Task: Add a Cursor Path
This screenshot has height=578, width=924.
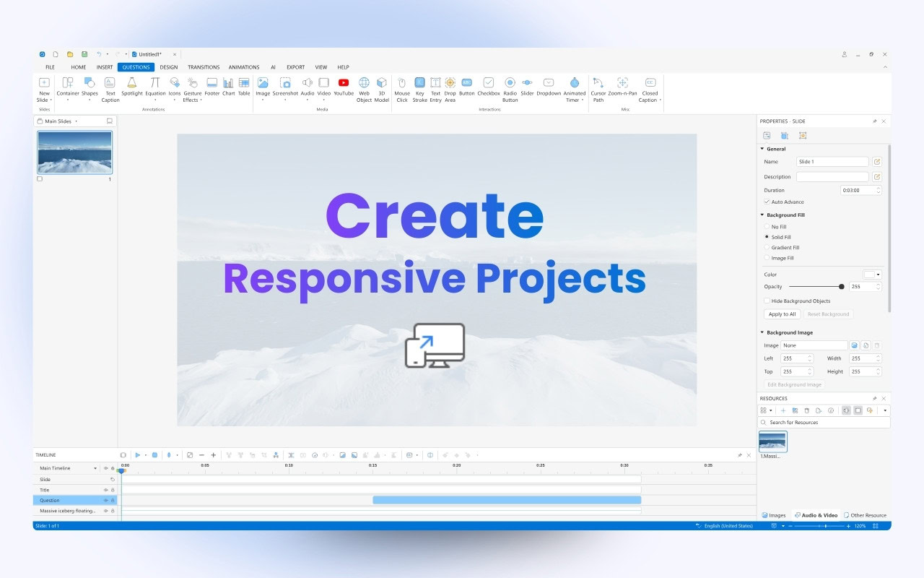Action: pyautogui.click(x=598, y=90)
